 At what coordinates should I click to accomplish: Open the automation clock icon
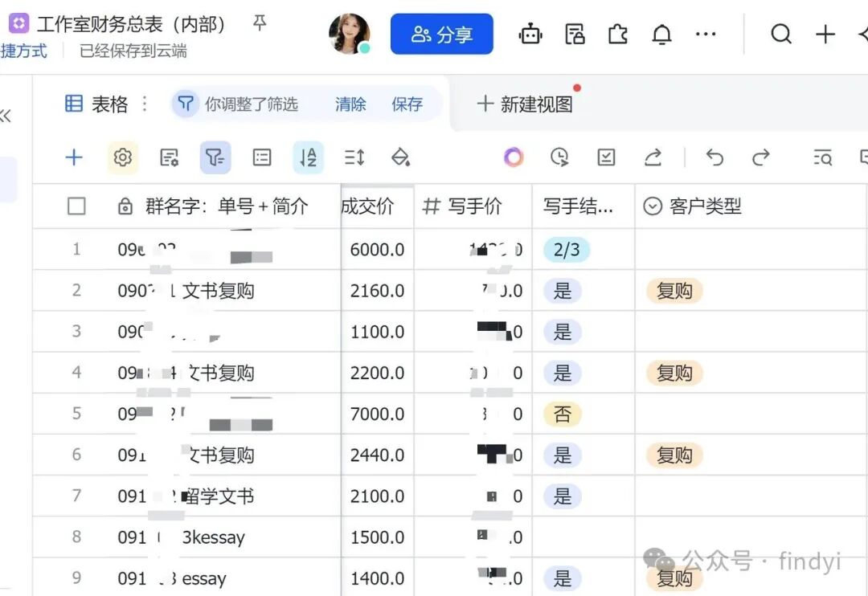tap(559, 157)
